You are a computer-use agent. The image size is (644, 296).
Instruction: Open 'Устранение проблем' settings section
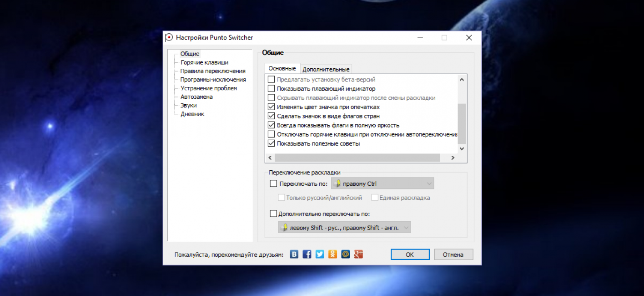(209, 88)
